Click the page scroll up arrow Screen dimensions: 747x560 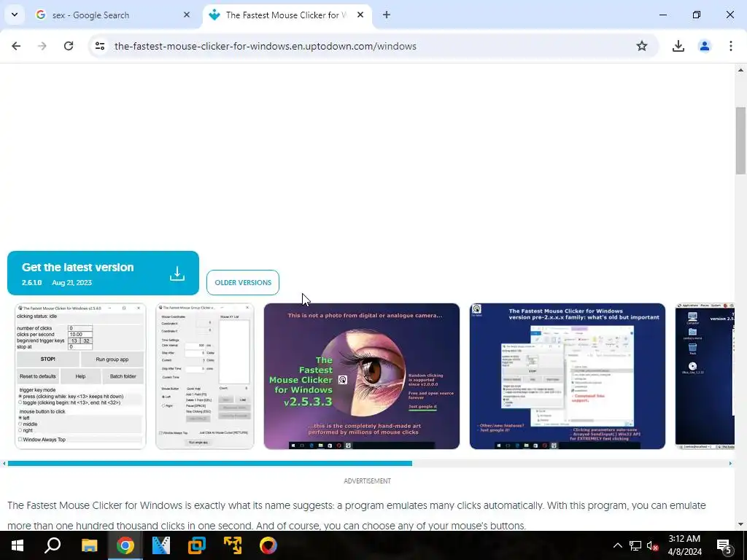click(741, 70)
